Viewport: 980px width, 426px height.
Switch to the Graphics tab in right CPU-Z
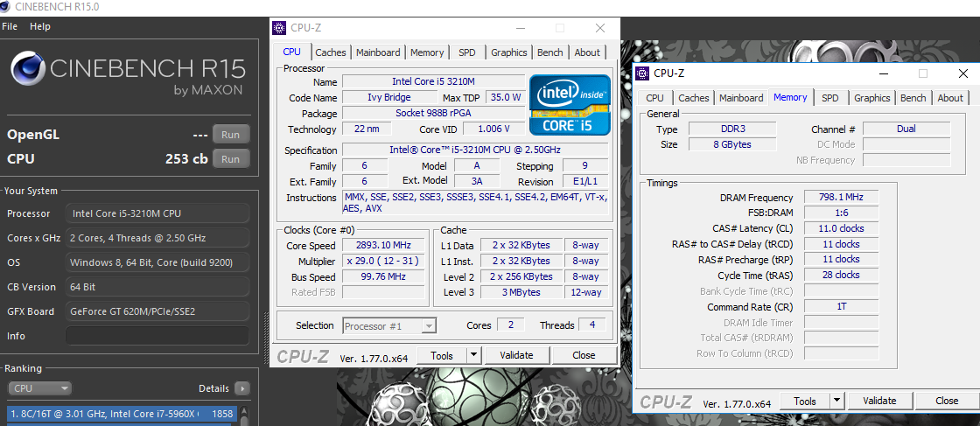point(871,98)
